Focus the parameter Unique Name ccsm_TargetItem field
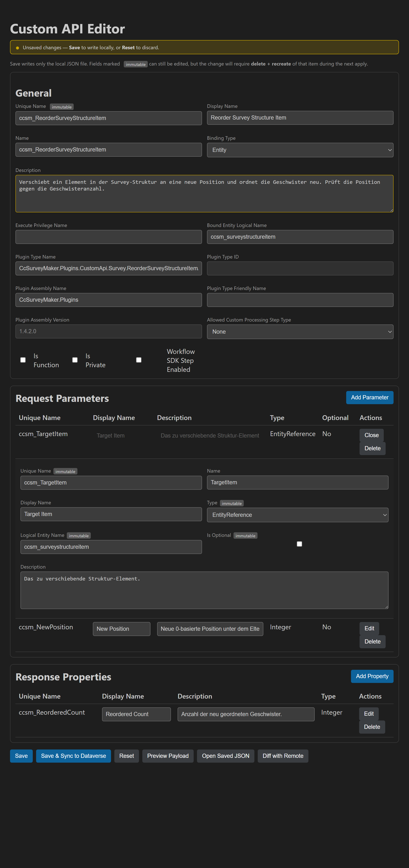This screenshot has width=409, height=868. 111,483
